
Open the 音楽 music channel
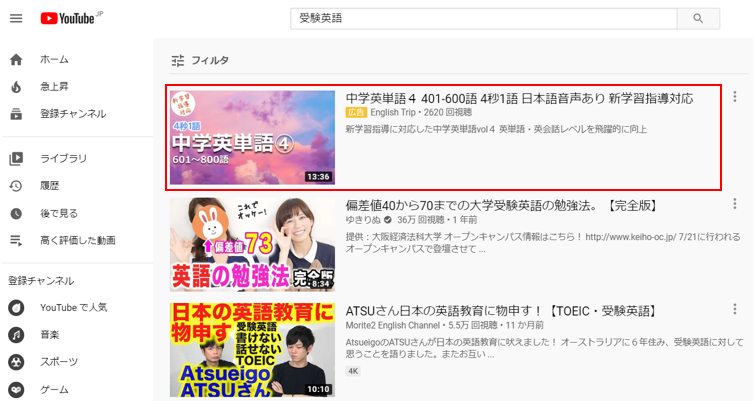click(x=50, y=335)
